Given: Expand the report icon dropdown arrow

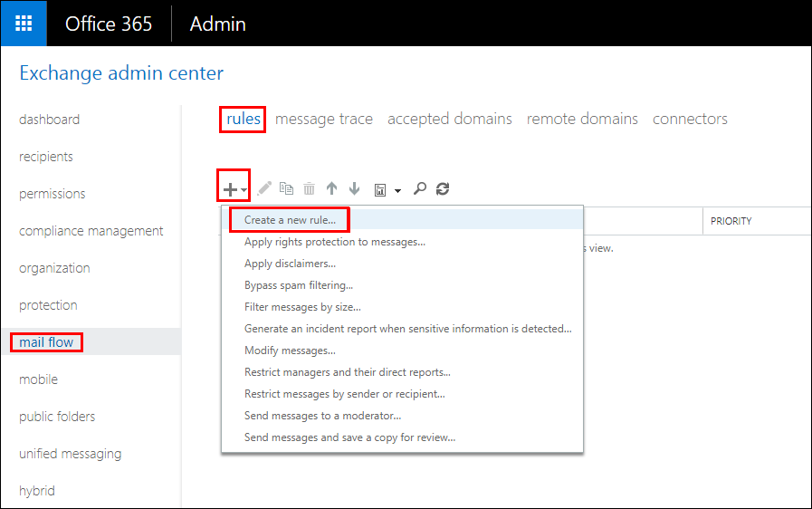Looking at the screenshot, I should [x=397, y=191].
